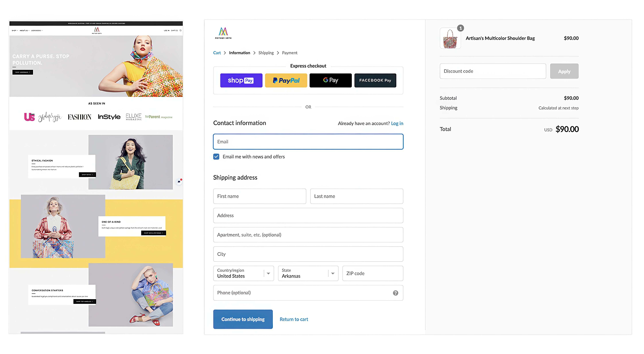
Task: Open the search magnifier on storefront header
Action: [x=181, y=31]
